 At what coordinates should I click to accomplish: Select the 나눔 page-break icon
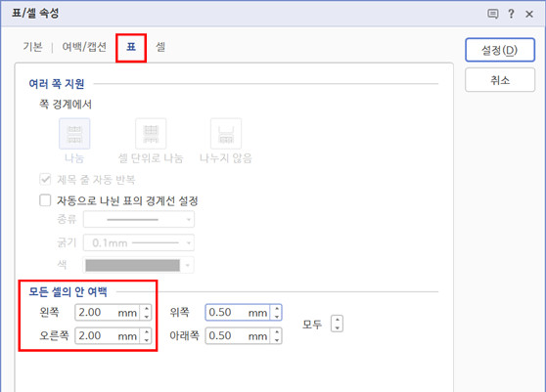point(74,134)
